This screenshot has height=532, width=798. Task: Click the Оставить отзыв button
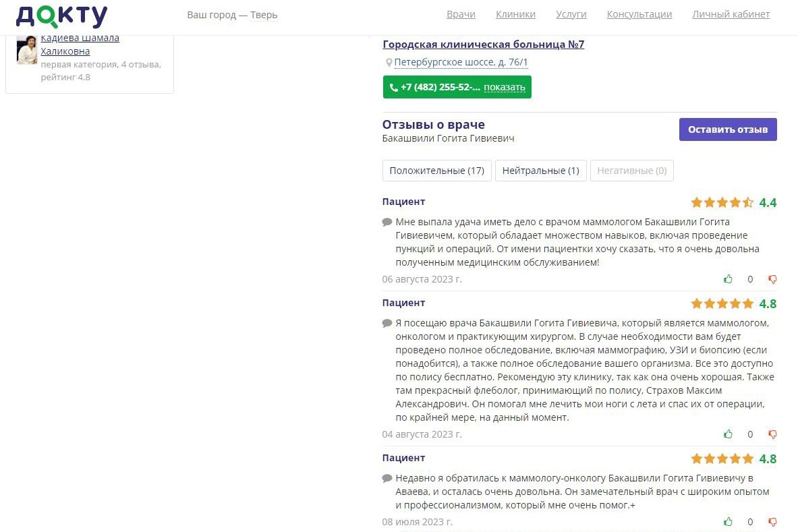pyautogui.click(x=728, y=129)
